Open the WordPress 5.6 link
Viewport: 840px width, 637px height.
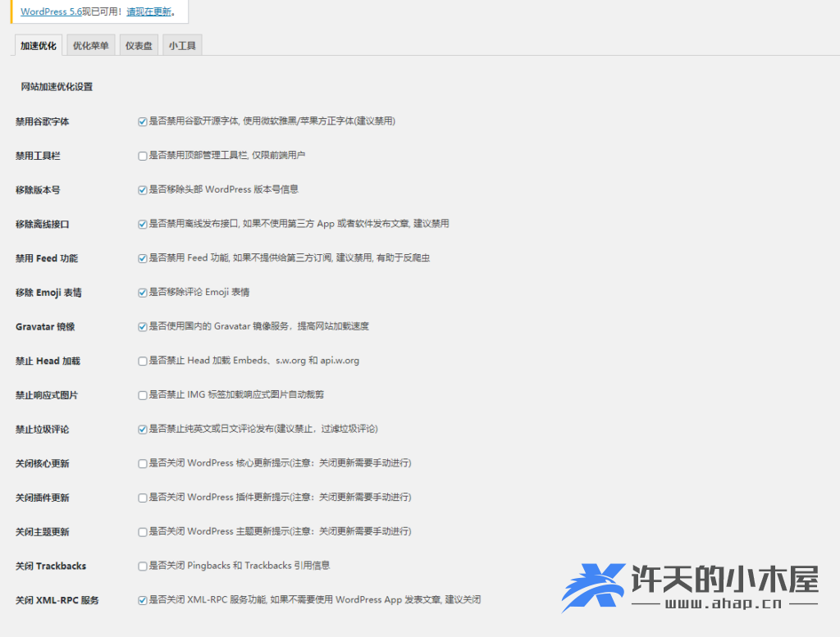tap(51, 11)
